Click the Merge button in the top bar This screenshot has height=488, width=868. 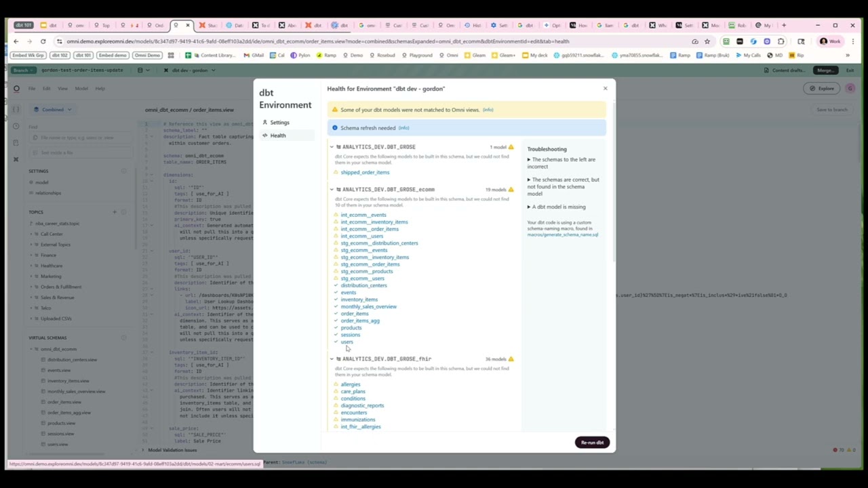827,70
